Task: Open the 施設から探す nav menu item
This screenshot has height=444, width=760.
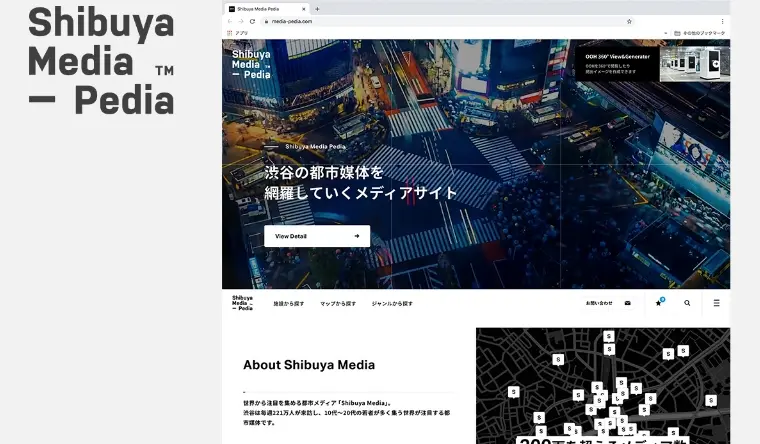Action: 288,303
